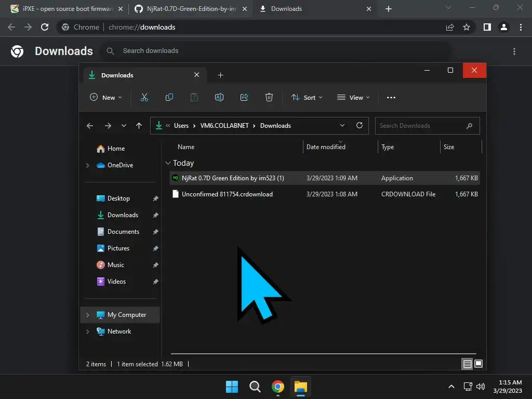Expand the OneDrive tree node
This screenshot has height=399, width=532.
87,165
